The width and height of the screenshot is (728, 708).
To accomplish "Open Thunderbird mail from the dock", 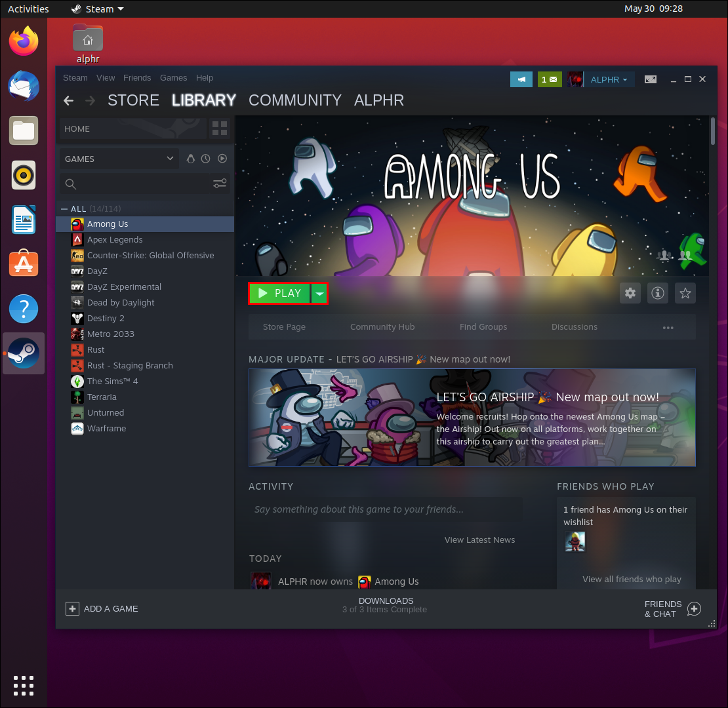I will [x=24, y=86].
